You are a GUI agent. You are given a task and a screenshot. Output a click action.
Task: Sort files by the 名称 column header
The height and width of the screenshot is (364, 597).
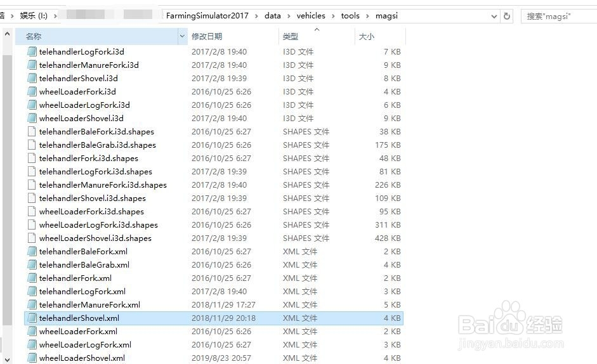point(96,36)
